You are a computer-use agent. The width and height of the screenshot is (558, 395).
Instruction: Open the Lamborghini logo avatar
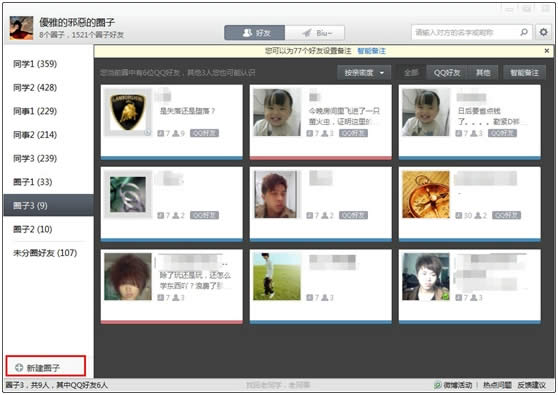128,112
